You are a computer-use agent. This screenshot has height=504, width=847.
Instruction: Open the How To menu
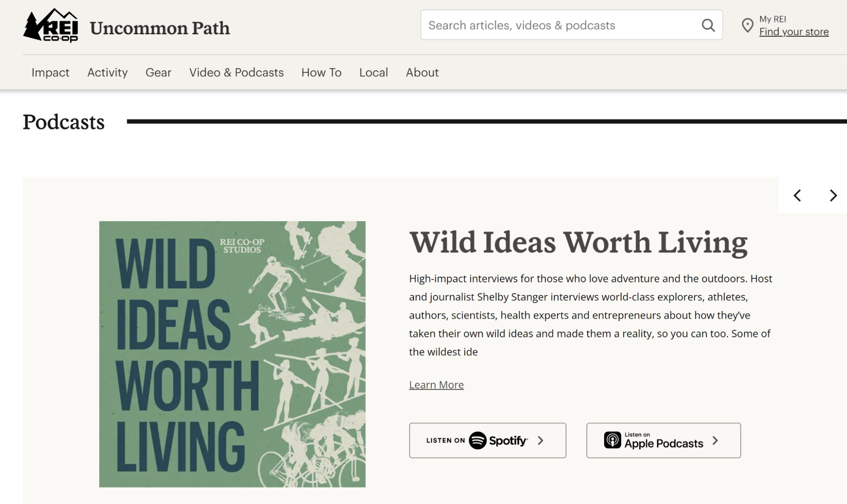tap(321, 72)
